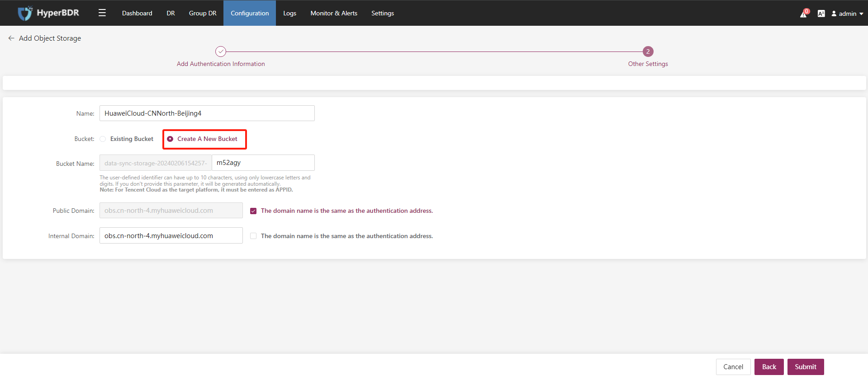Click the language switch icon
Screen dimensions: 868x380
pos(821,14)
